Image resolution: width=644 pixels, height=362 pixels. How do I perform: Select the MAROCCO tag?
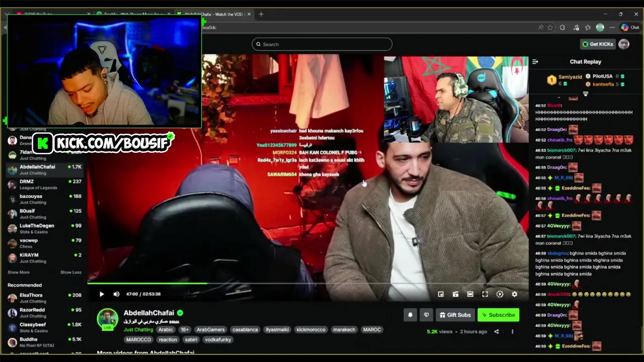click(138, 340)
